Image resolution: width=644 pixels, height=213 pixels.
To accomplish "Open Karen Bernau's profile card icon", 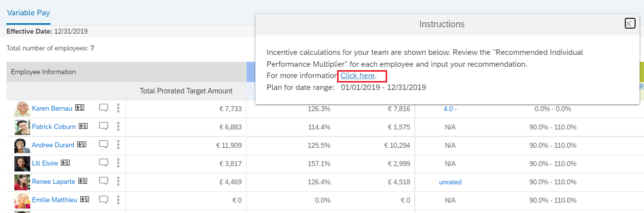I will [80, 108].
